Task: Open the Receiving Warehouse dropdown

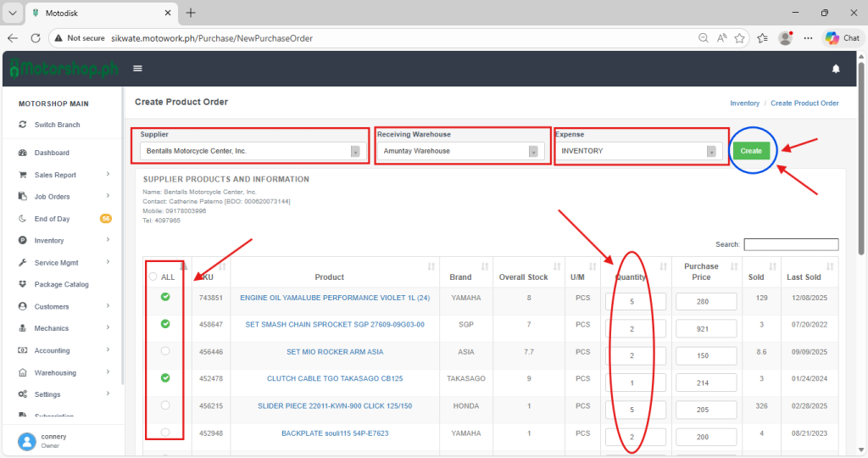Action: pos(460,151)
